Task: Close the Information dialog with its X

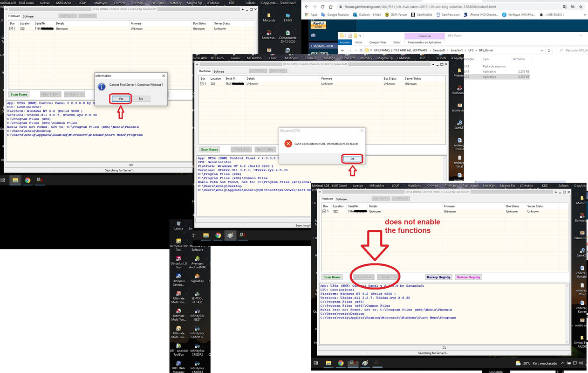Action: 164,76
